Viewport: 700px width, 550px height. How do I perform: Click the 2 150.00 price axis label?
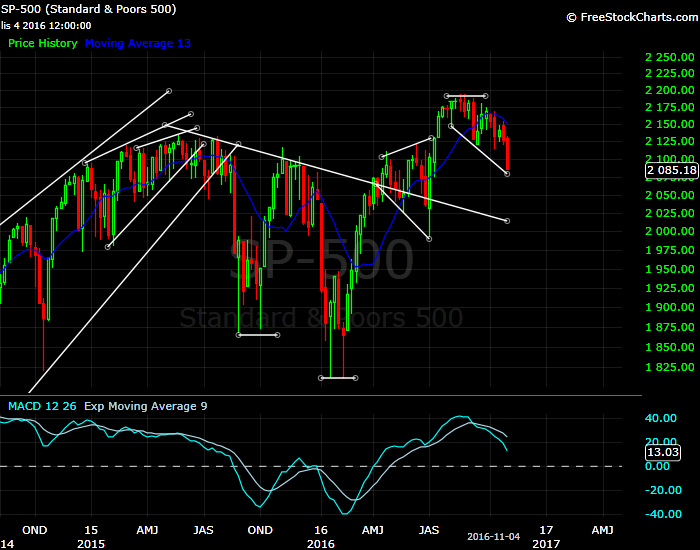pyautogui.click(x=670, y=124)
